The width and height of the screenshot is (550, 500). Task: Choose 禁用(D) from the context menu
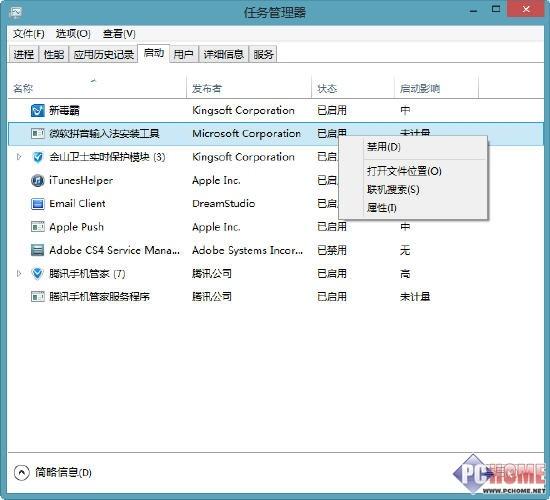click(383, 147)
